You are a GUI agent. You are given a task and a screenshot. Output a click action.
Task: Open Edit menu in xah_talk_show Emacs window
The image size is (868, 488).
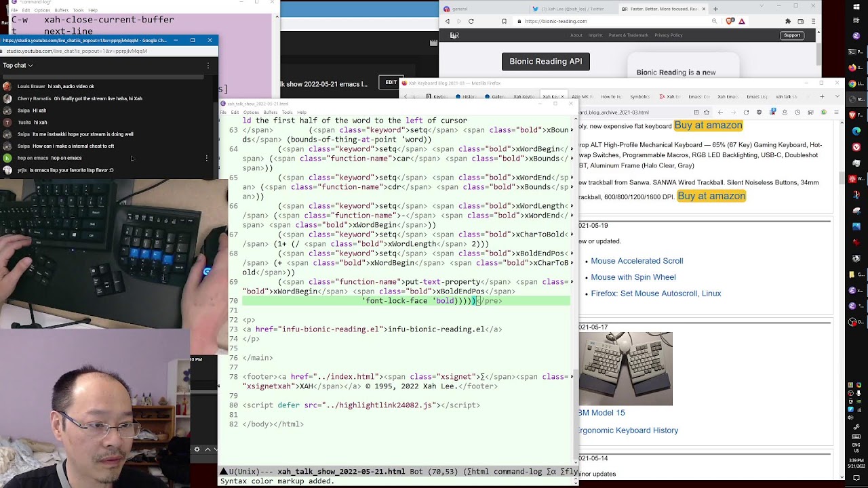(x=235, y=112)
